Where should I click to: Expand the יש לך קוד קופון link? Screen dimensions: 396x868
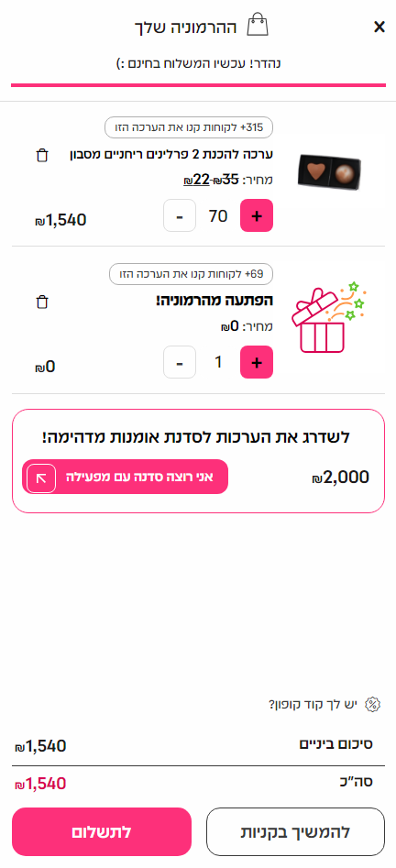point(313,705)
